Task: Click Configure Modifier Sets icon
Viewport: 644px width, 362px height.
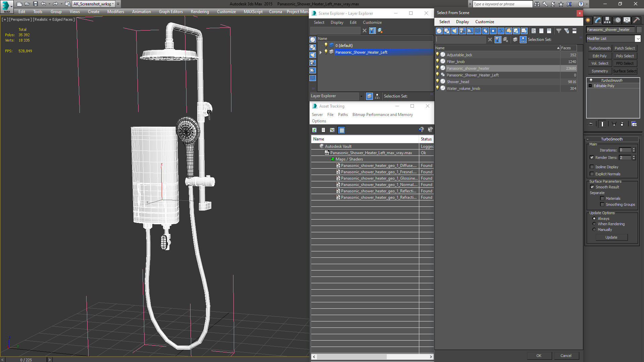Action: pos(634,124)
